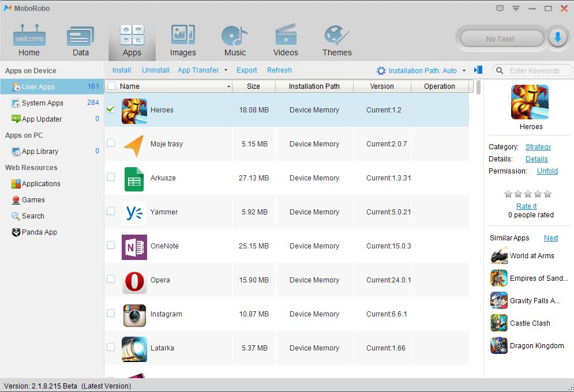Check the Arkusze checkbox

pos(111,177)
